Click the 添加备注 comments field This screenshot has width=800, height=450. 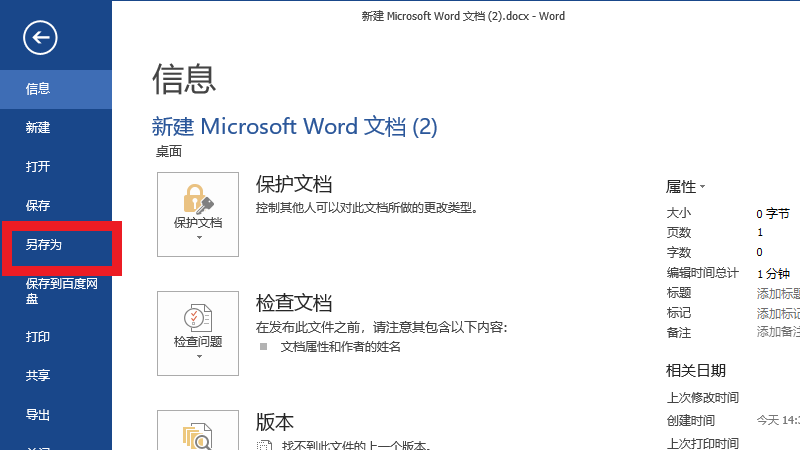click(x=777, y=332)
